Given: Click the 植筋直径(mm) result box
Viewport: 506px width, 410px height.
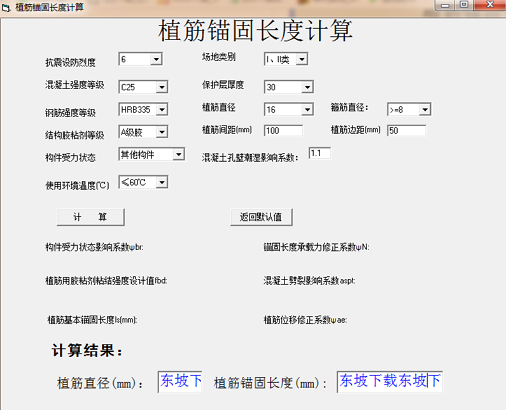Looking at the screenshot, I should [x=180, y=382].
